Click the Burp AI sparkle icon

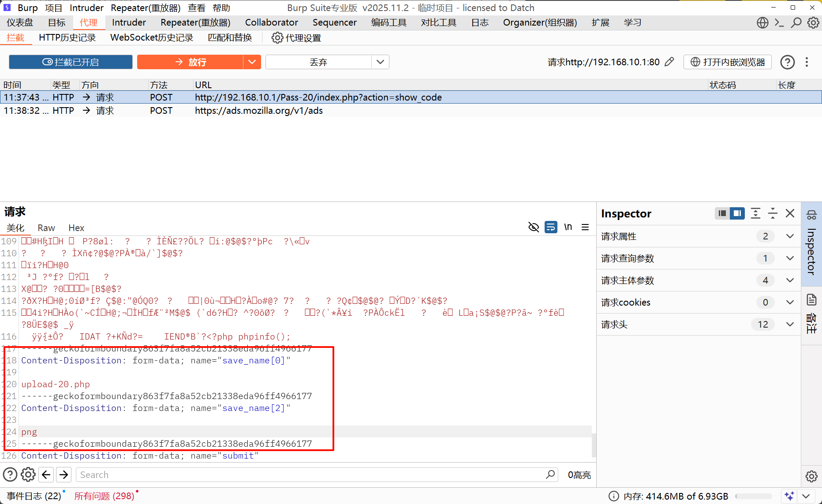[789, 497]
